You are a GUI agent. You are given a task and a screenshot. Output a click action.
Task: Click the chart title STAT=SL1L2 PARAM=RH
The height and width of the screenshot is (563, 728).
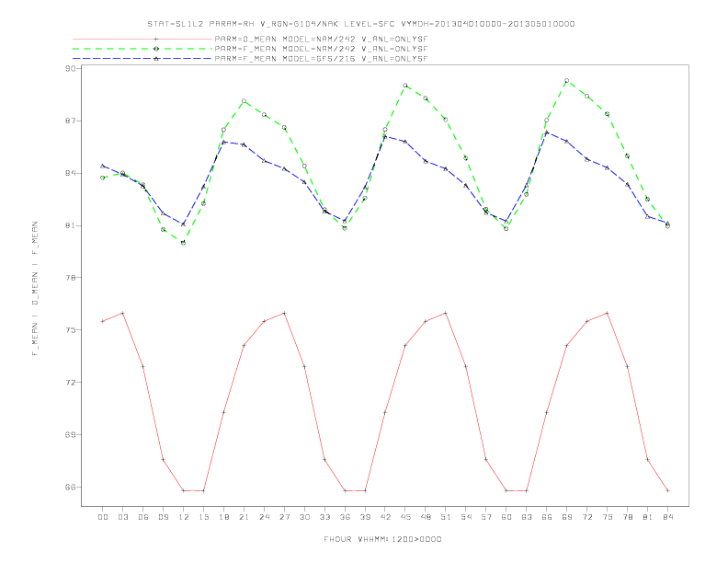point(360,24)
